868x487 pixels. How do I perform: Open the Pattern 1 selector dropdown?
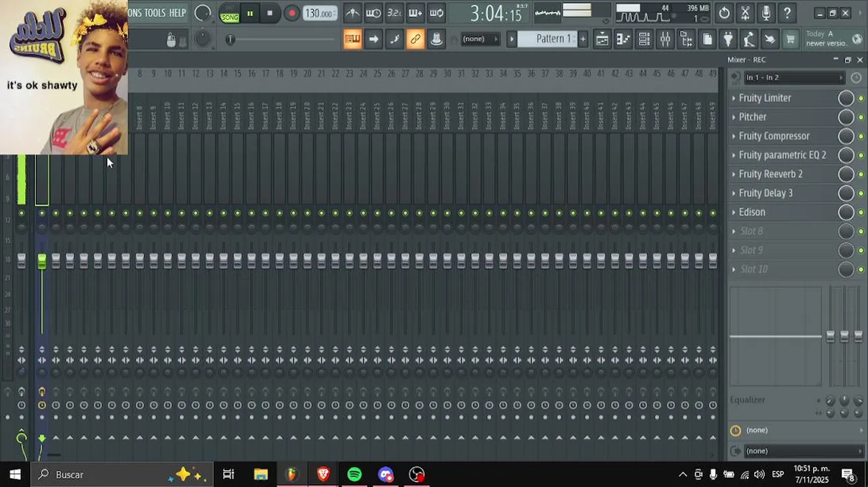[x=554, y=39]
